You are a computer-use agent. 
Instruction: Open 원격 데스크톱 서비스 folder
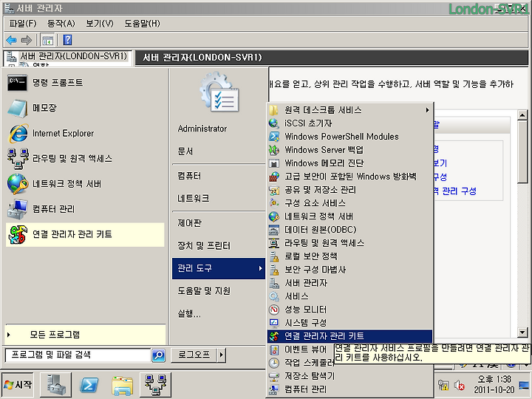tap(349, 110)
